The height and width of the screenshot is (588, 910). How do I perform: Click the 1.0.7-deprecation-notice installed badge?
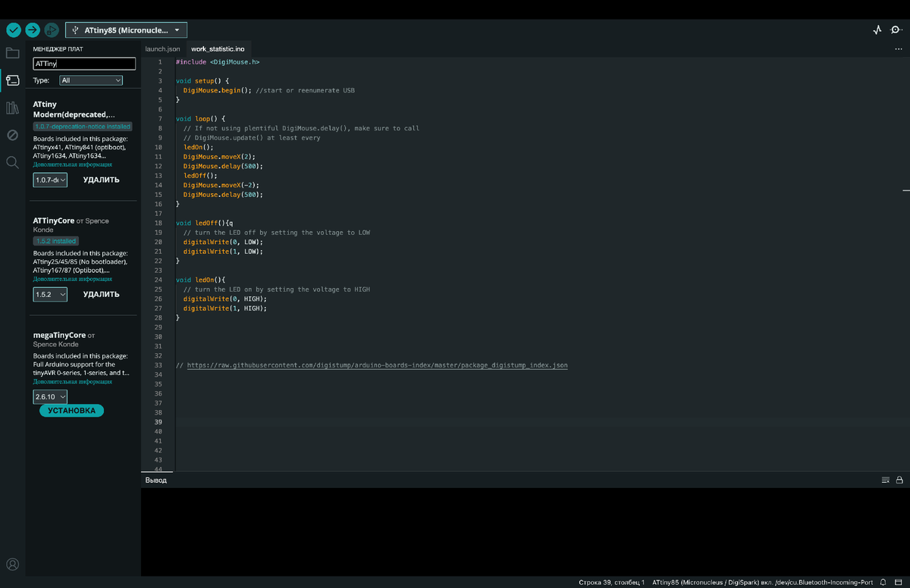pos(83,127)
